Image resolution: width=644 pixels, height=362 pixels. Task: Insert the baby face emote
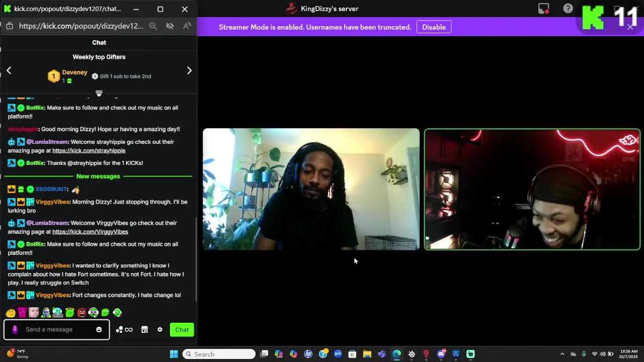coord(34,313)
